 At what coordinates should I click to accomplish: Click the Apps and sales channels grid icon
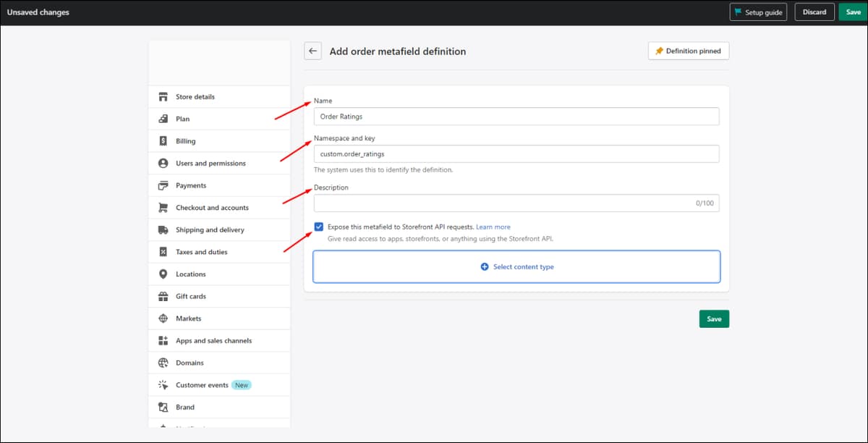coord(163,341)
